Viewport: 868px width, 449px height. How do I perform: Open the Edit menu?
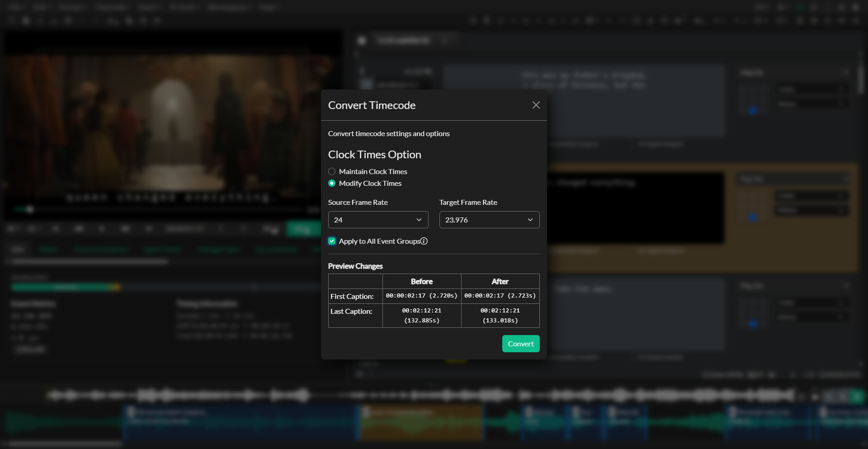[41, 7]
